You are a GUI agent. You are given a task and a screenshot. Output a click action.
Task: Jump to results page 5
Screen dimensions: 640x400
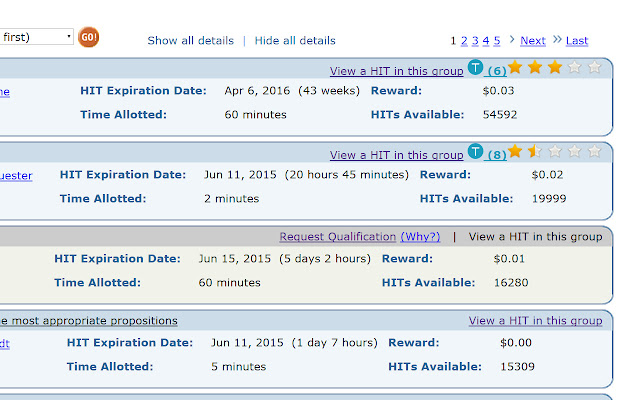coord(497,41)
